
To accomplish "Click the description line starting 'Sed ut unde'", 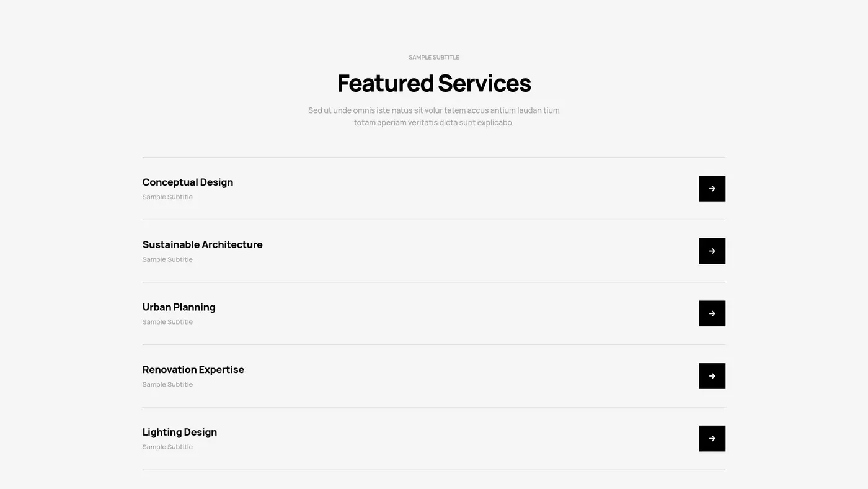I will coord(434,110).
